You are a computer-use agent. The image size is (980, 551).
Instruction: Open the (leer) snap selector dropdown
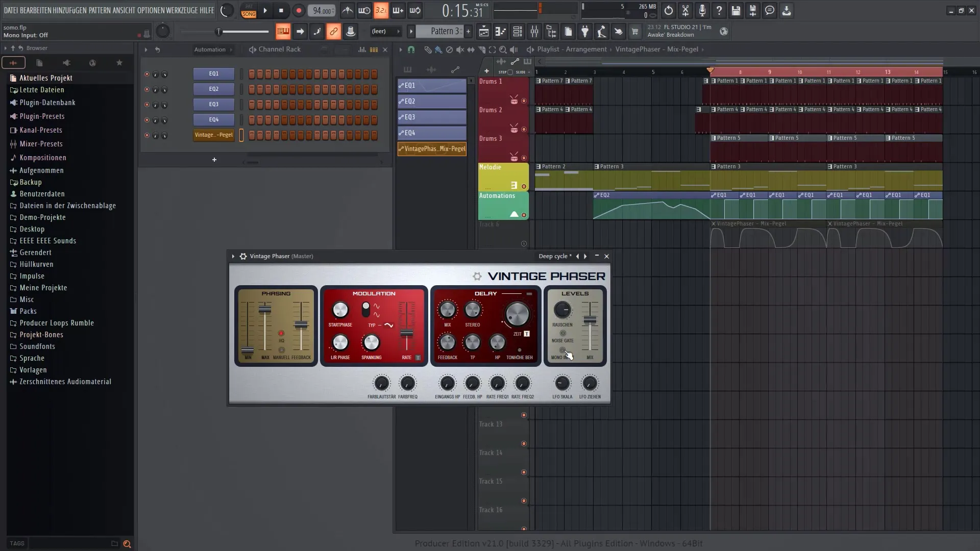point(386,32)
